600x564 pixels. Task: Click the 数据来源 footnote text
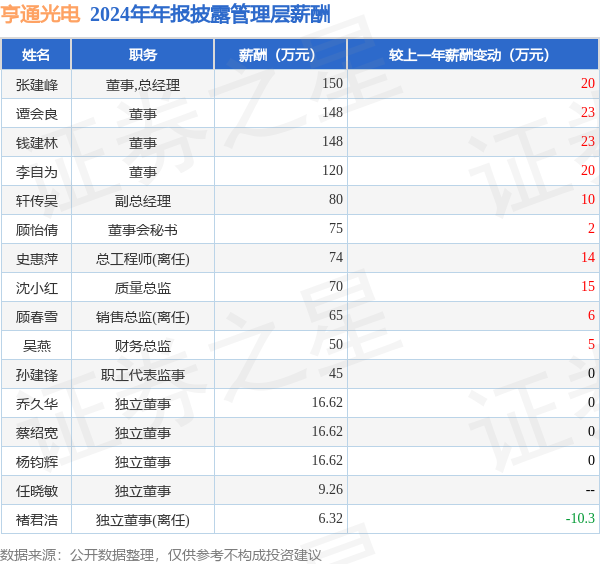[160, 555]
